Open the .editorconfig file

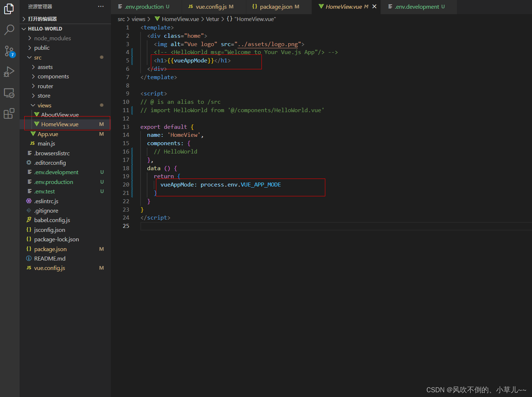(65, 163)
